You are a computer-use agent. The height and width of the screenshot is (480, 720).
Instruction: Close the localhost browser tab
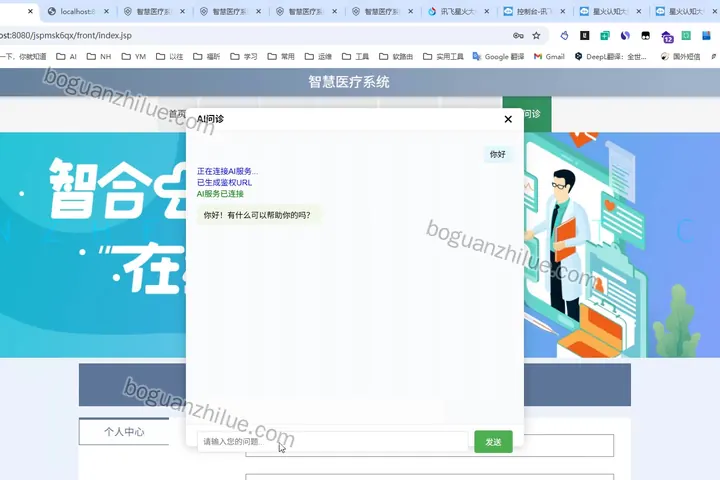click(107, 11)
